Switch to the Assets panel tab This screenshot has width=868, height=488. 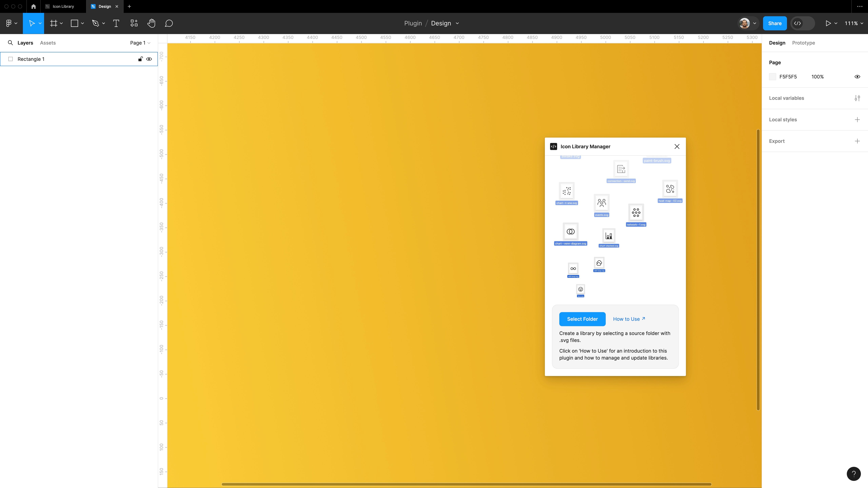(x=48, y=42)
